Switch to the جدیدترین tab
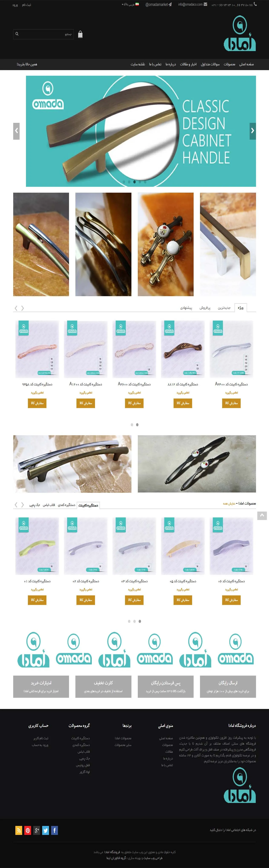269x868 pixels. coord(224,308)
